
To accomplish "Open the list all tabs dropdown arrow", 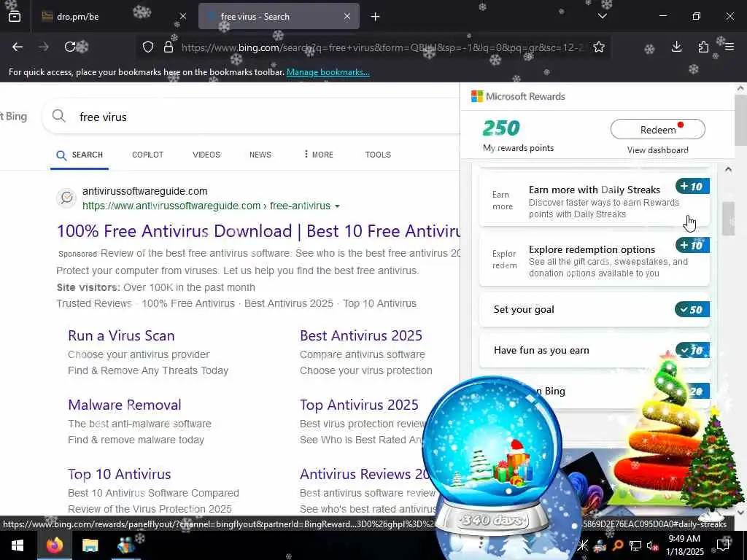I will 602,17.
